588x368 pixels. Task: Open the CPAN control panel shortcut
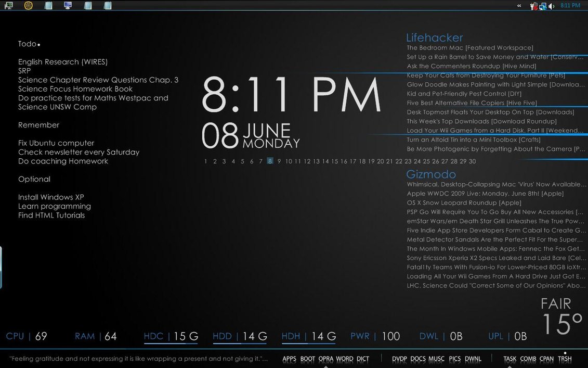click(546, 359)
